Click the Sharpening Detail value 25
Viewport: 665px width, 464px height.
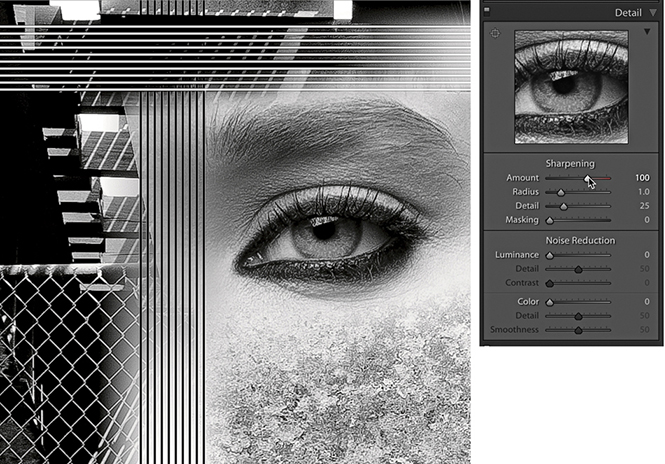point(645,206)
